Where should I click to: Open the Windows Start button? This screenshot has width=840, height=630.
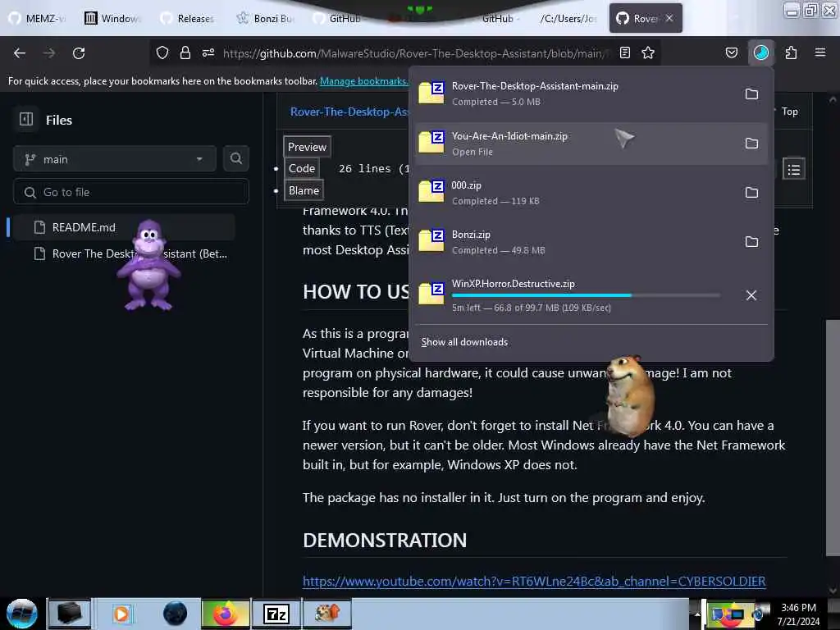21,614
